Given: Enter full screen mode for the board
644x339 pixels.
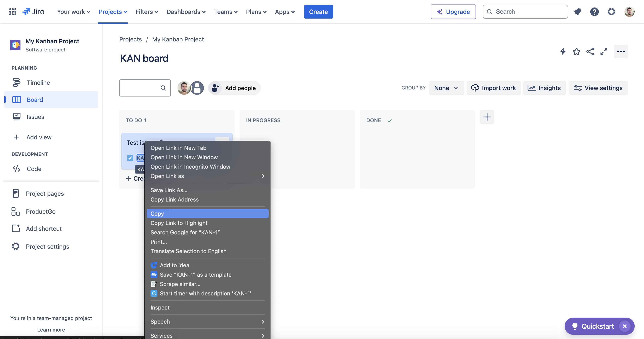Looking at the screenshot, I should [604, 51].
